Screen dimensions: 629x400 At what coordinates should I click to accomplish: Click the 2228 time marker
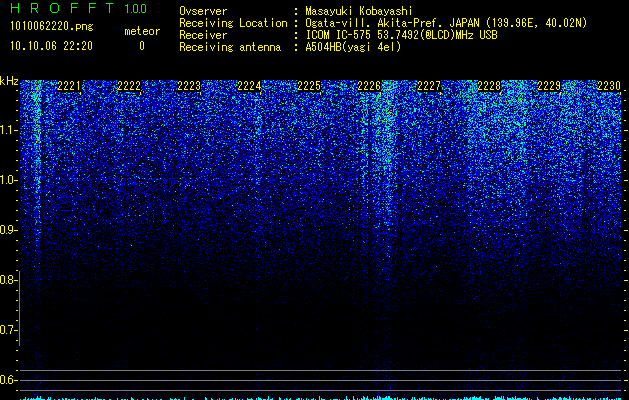pos(489,86)
